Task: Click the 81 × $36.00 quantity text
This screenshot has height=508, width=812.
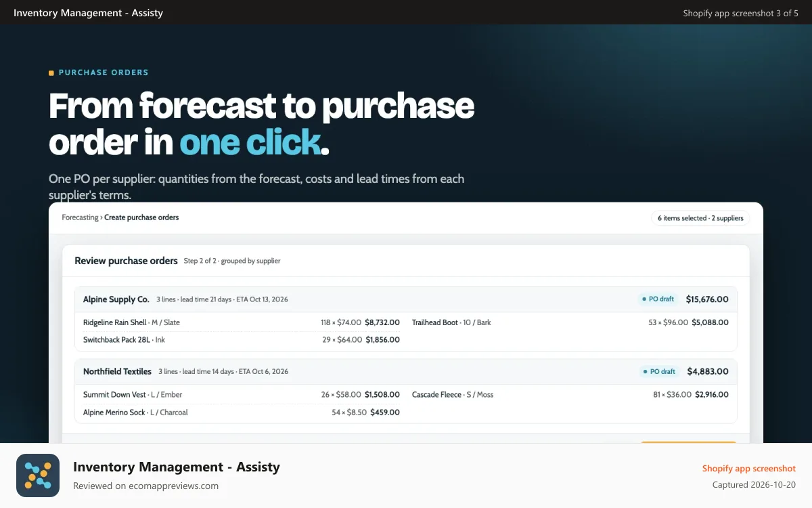Action: tap(672, 394)
